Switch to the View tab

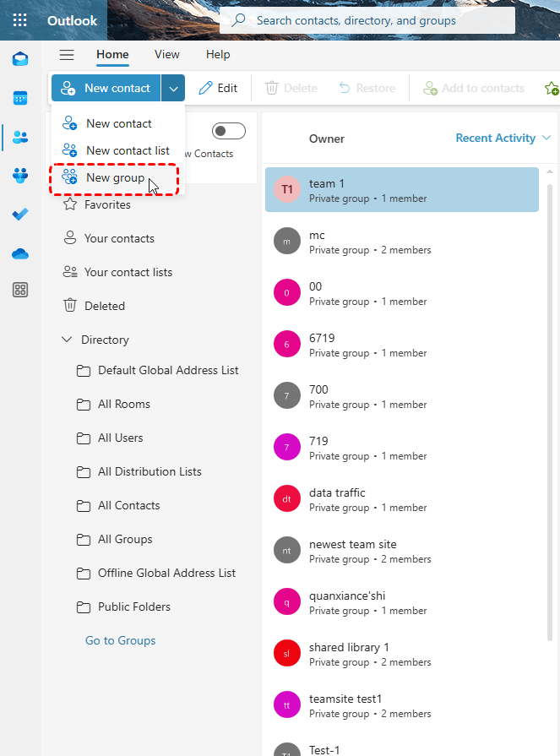166,55
